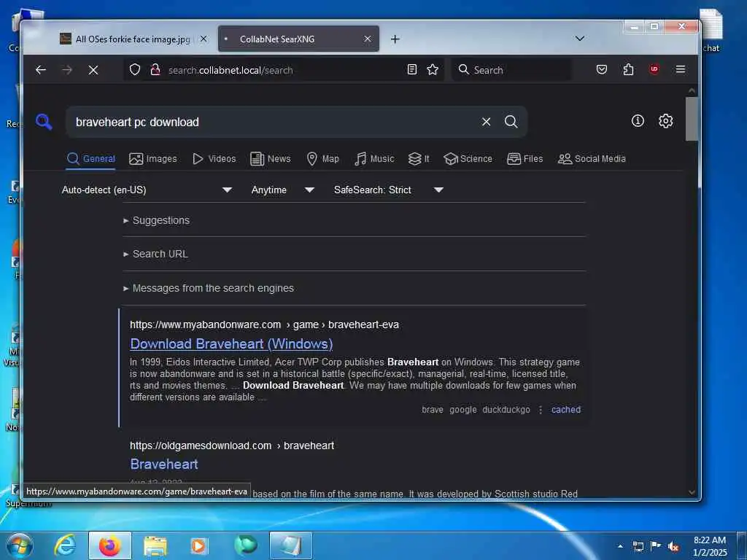Open the Social Media category
Screen dimensions: 747x560
pos(592,158)
